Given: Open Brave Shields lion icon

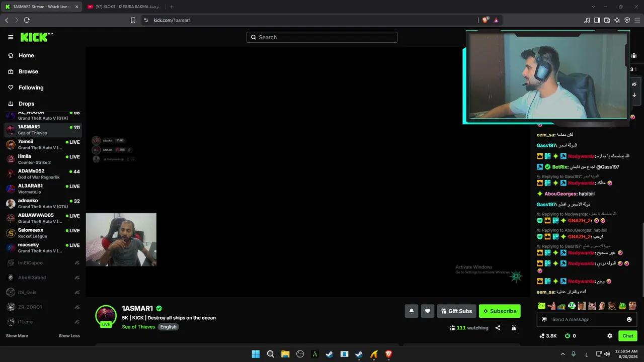Looking at the screenshot, I should (485, 20).
